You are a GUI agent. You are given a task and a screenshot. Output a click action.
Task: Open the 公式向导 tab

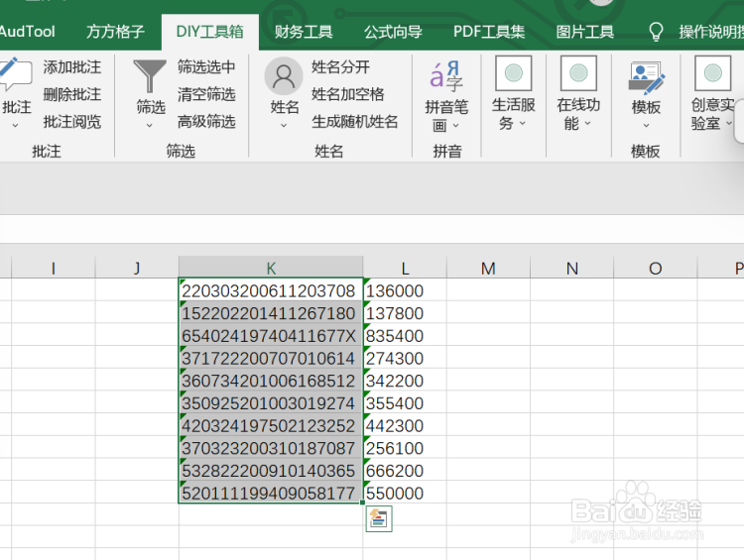(x=393, y=32)
